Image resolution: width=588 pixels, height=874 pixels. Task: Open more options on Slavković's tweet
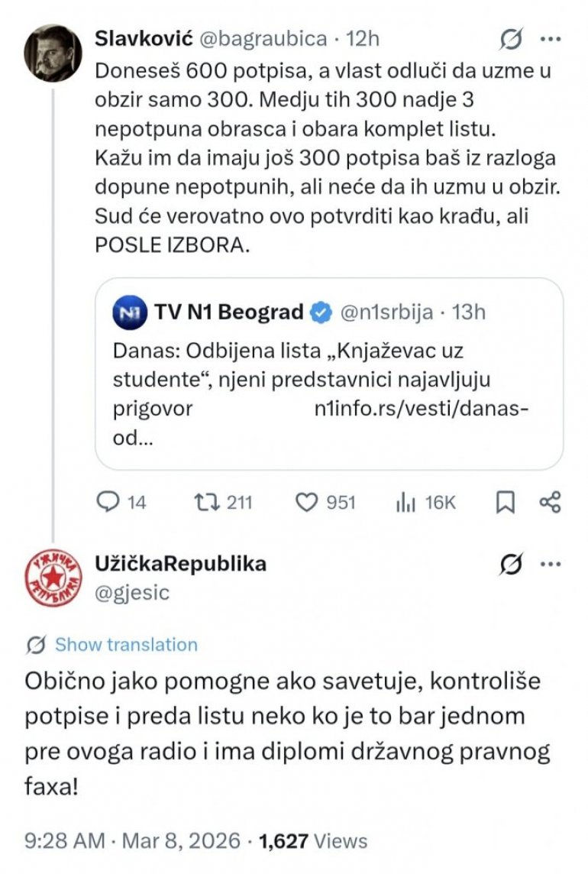click(550, 38)
